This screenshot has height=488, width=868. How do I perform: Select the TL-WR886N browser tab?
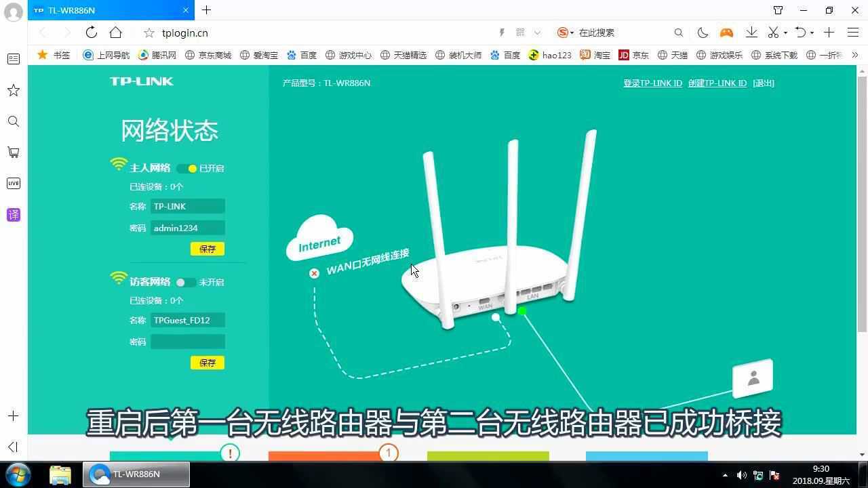(112, 10)
